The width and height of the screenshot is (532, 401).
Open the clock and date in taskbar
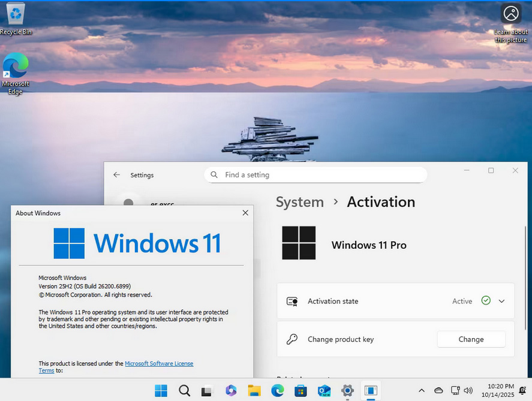click(497, 391)
